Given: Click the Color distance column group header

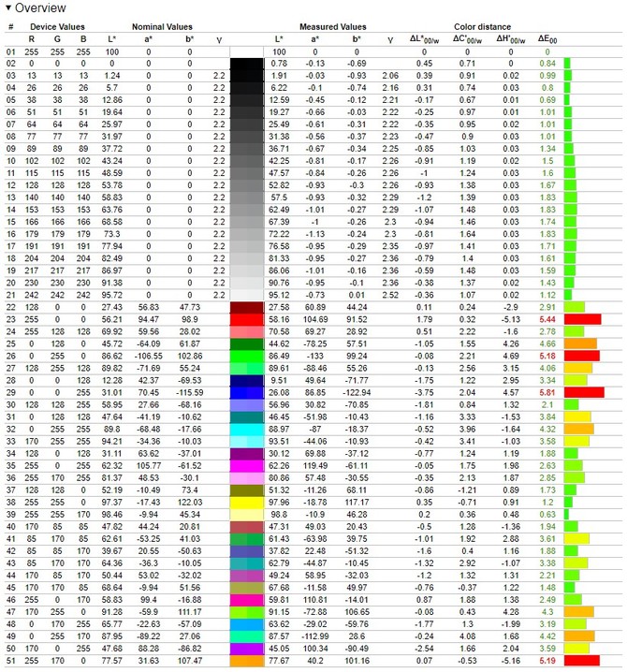Looking at the screenshot, I should point(482,26).
